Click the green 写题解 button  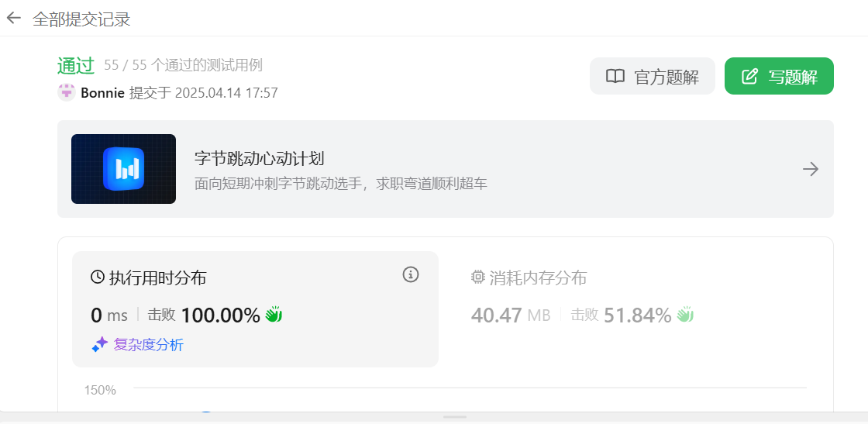(779, 77)
